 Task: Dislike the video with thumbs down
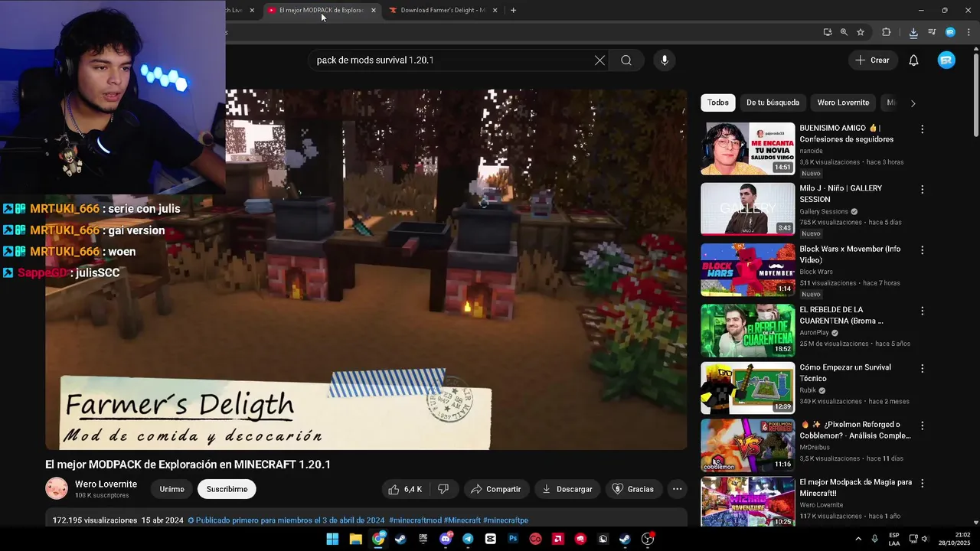tap(443, 489)
